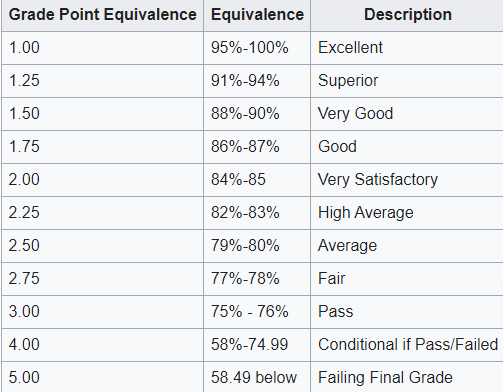
Task: Select the 1.75 grade point cell
Action: [102, 147]
